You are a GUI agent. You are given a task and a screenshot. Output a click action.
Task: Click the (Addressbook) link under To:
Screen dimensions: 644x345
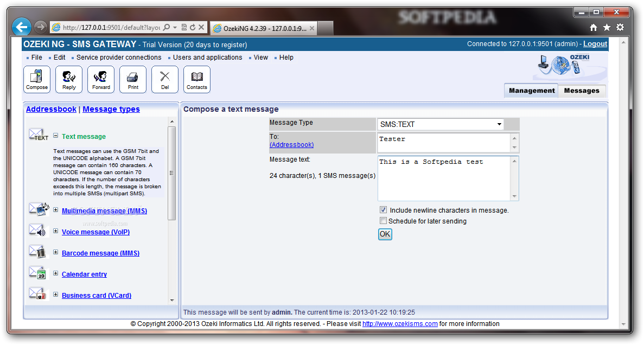pyautogui.click(x=291, y=145)
